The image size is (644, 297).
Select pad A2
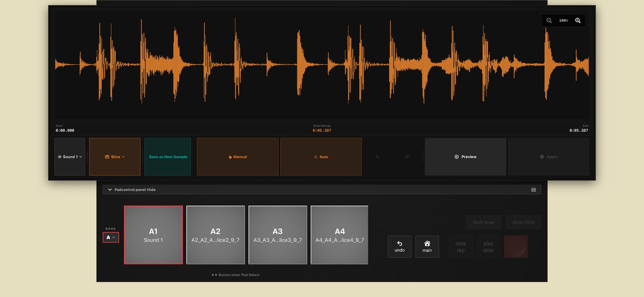point(215,235)
